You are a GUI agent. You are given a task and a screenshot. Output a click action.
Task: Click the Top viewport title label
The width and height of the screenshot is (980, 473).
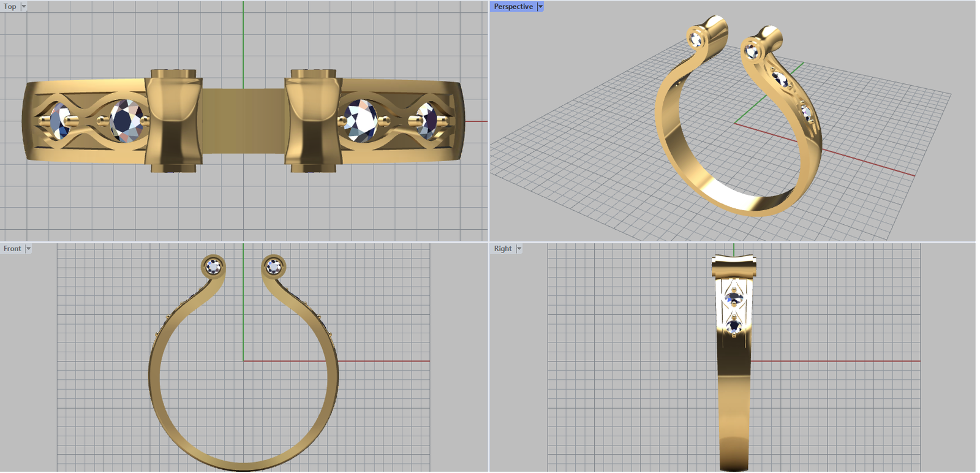pyautogui.click(x=10, y=7)
